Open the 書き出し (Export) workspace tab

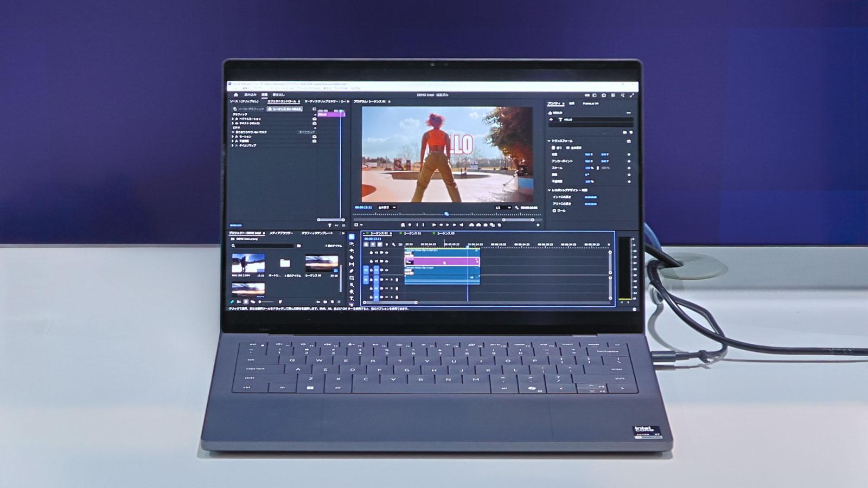click(x=278, y=95)
